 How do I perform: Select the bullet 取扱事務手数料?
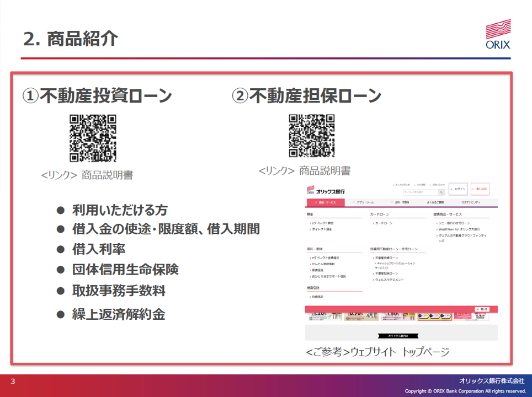pyautogui.click(x=119, y=291)
